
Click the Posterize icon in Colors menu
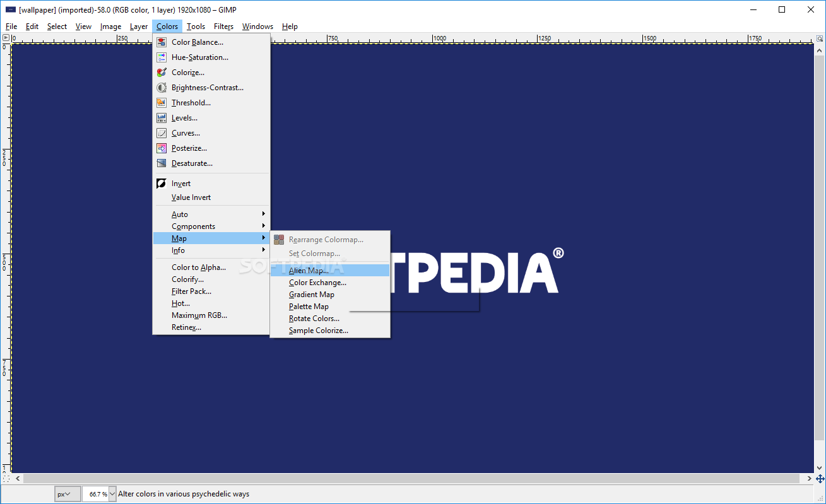pos(162,148)
